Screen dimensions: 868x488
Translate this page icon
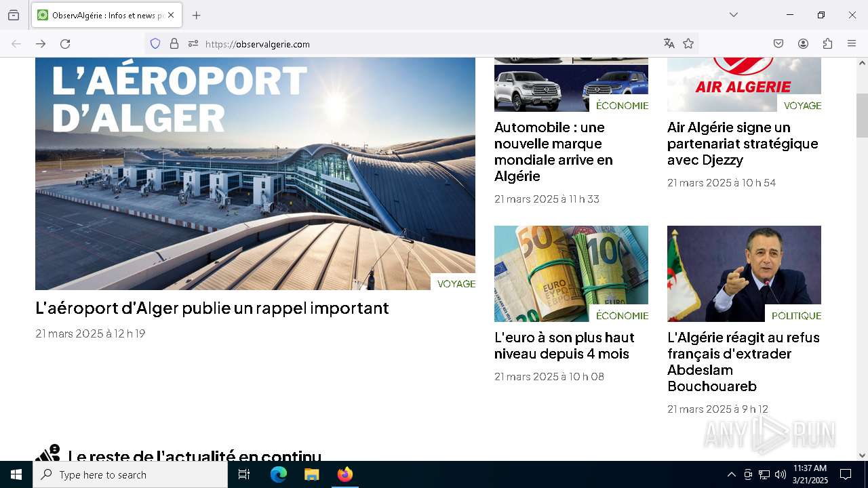click(669, 43)
